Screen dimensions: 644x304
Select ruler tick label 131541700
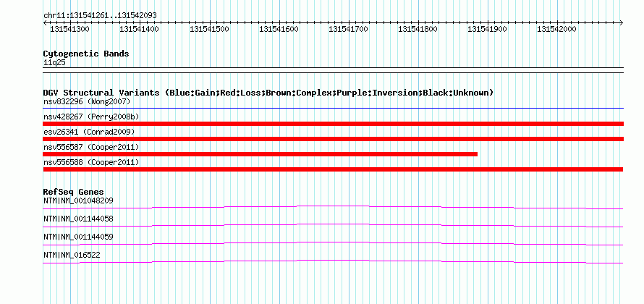348,30
